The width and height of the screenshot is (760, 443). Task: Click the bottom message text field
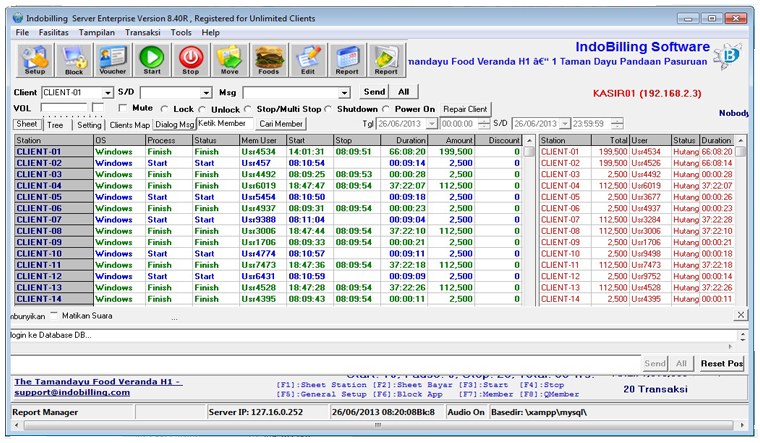(326, 364)
